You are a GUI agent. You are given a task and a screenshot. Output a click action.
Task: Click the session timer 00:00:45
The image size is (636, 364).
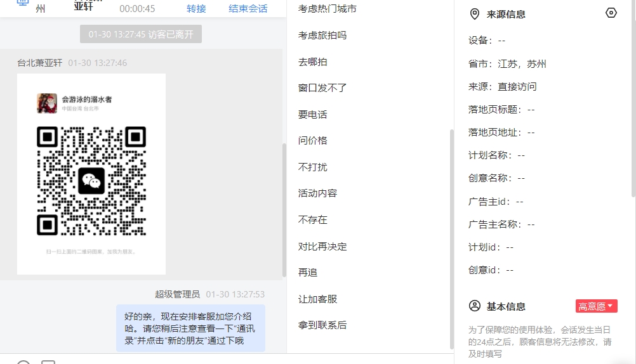(x=137, y=8)
